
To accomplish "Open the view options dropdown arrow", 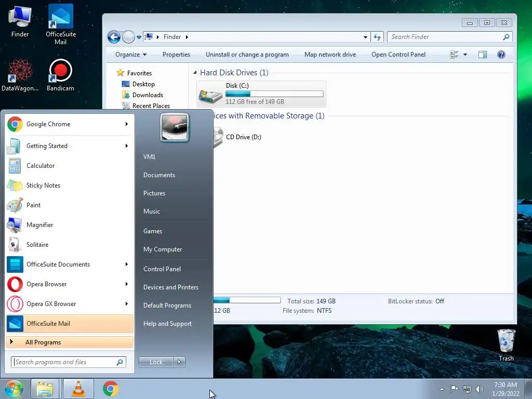I will (x=465, y=55).
